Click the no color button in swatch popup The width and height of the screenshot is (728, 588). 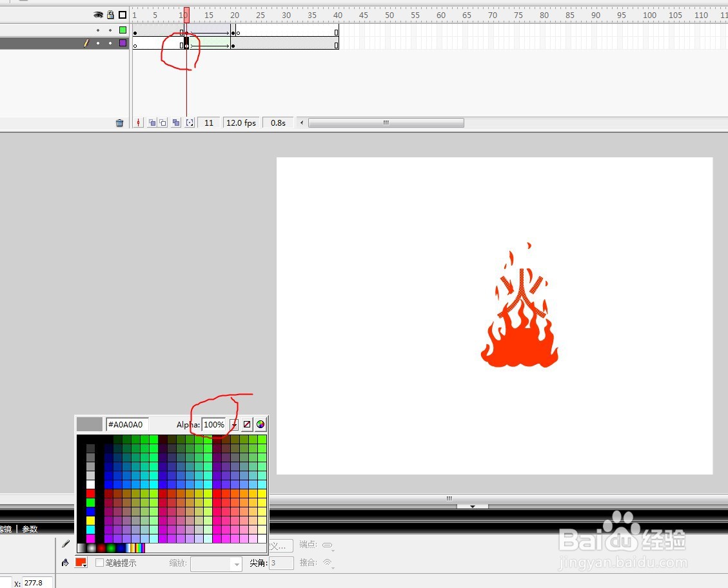pyautogui.click(x=247, y=424)
